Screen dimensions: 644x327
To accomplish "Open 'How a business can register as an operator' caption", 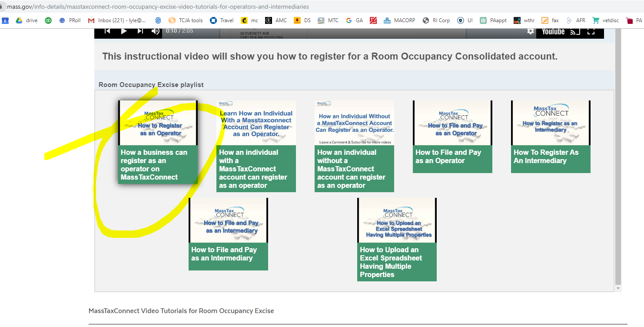I will (158, 165).
